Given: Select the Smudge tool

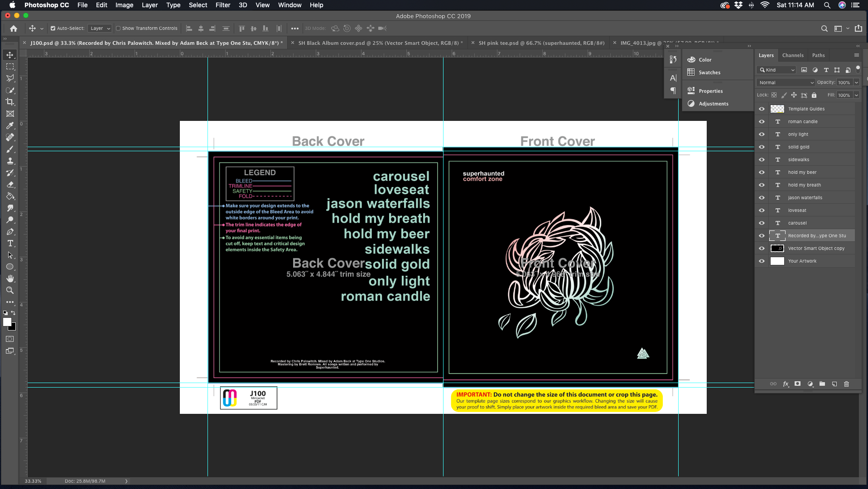Looking at the screenshot, I should pos(10,208).
